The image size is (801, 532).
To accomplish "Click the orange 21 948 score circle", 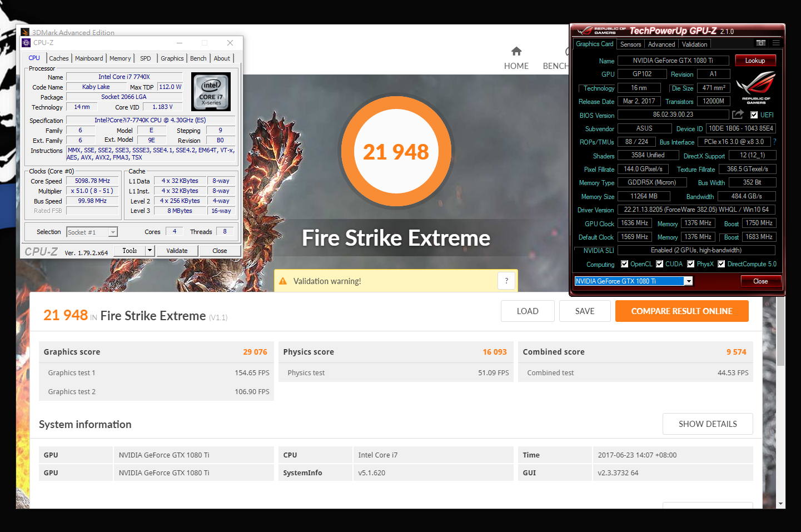I will [x=396, y=151].
